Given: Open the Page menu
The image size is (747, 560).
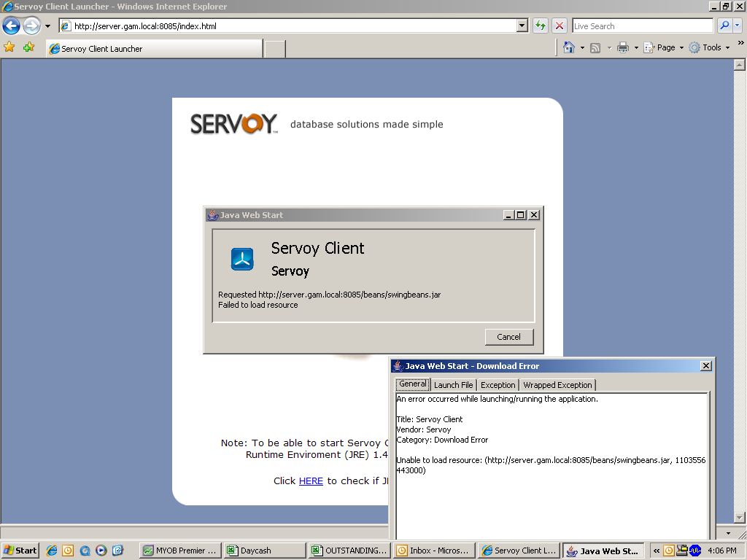Looking at the screenshot, I should 664,47.
